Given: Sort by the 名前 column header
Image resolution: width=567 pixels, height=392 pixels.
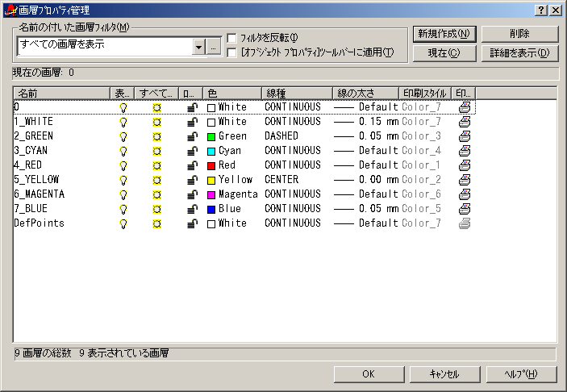Looking at the screenshot, I should tap(61, 94).
